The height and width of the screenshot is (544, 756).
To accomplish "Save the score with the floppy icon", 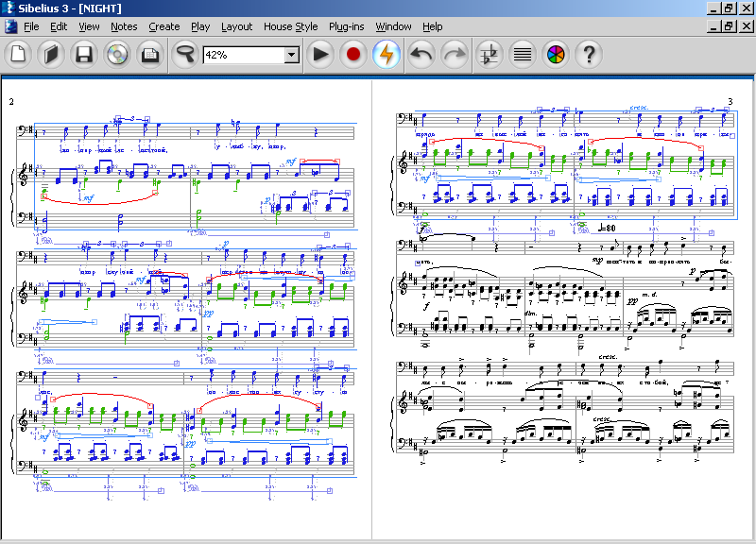I will click(84, 55).
